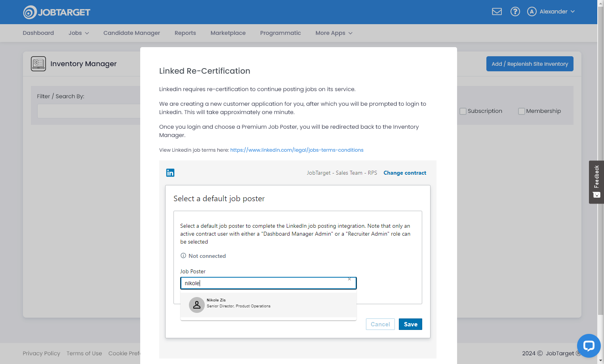The image size is (604, 364).
Task: Open the Feedback side tab
Action: (596, 182)
